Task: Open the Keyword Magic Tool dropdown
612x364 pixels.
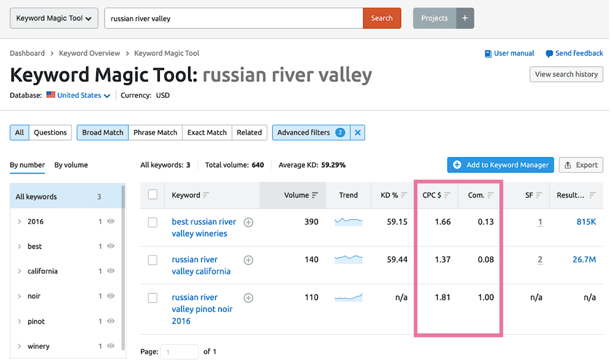Action: pos(54,18)
